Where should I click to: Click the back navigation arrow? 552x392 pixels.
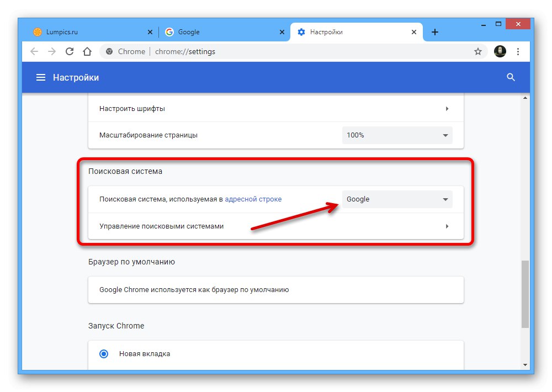34,51
